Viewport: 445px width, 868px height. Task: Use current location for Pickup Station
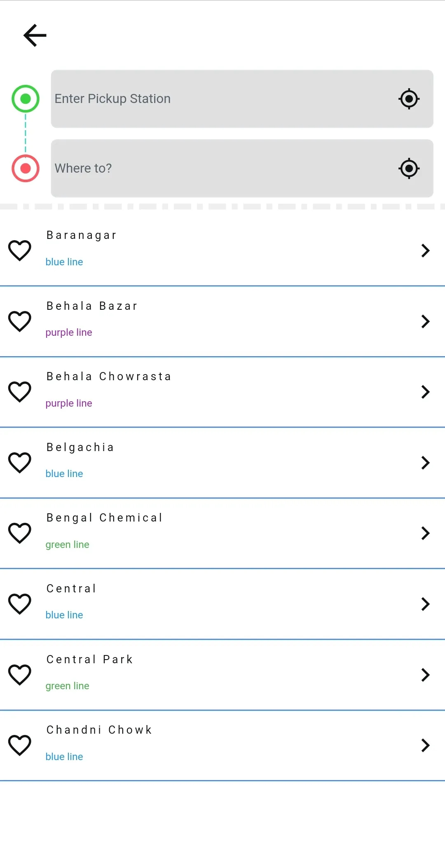point(409,99)
